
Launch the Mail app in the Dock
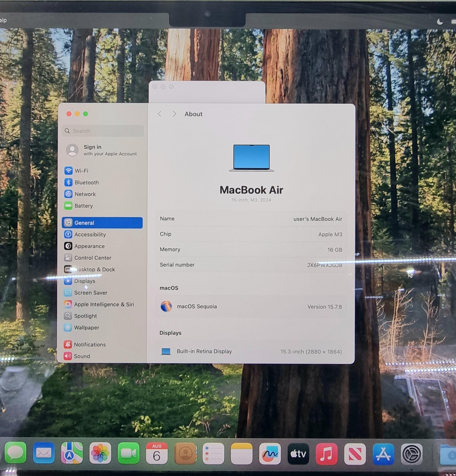44,453
